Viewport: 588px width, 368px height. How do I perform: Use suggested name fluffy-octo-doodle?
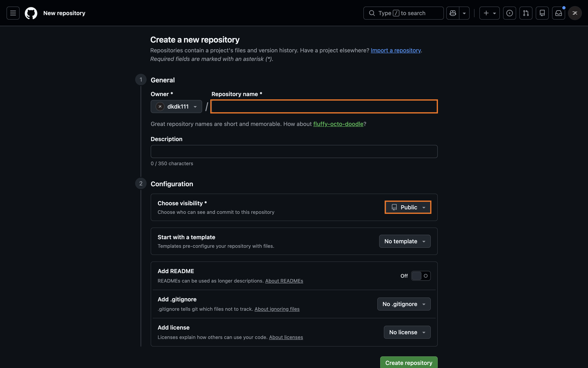pyautogui.click(x=338, y=124)
